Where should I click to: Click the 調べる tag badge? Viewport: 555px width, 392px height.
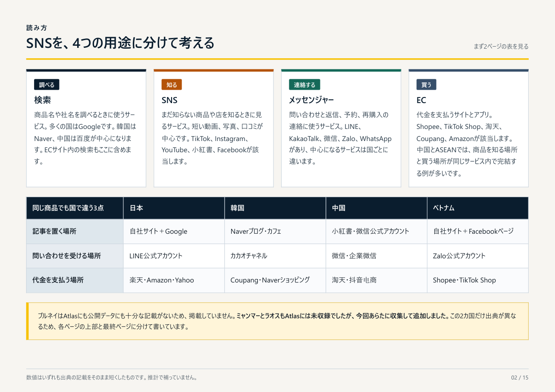[x=47, y=85]
